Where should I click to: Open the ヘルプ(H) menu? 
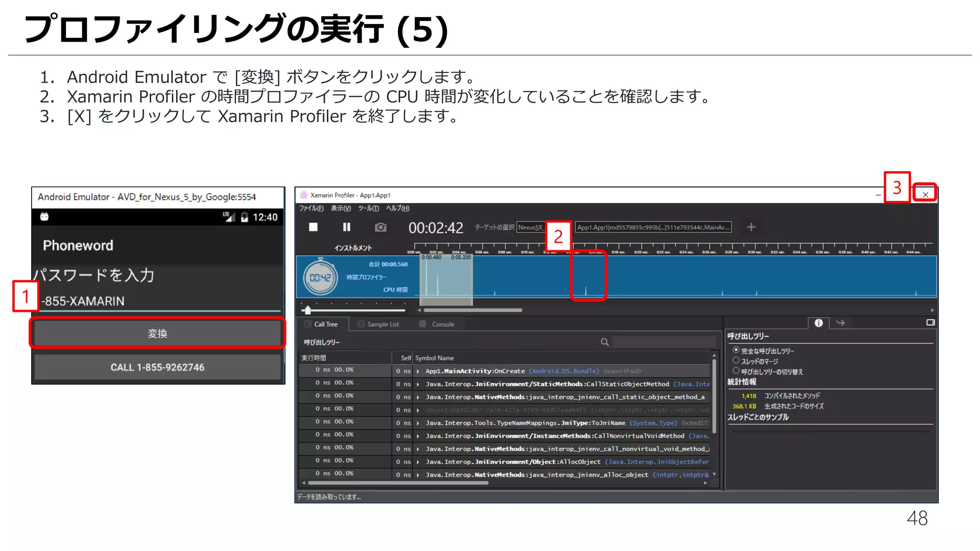point(398,208)
